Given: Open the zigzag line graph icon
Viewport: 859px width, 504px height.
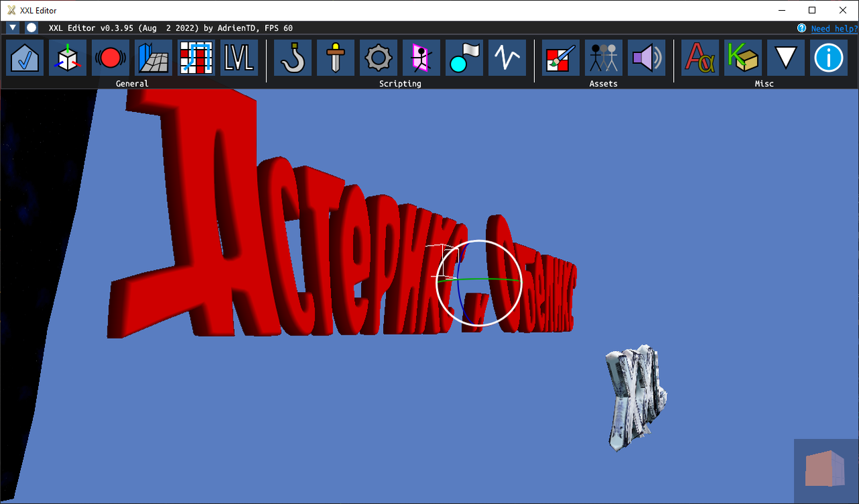Looking at the screenshot, I should click(x=507, y=58).
